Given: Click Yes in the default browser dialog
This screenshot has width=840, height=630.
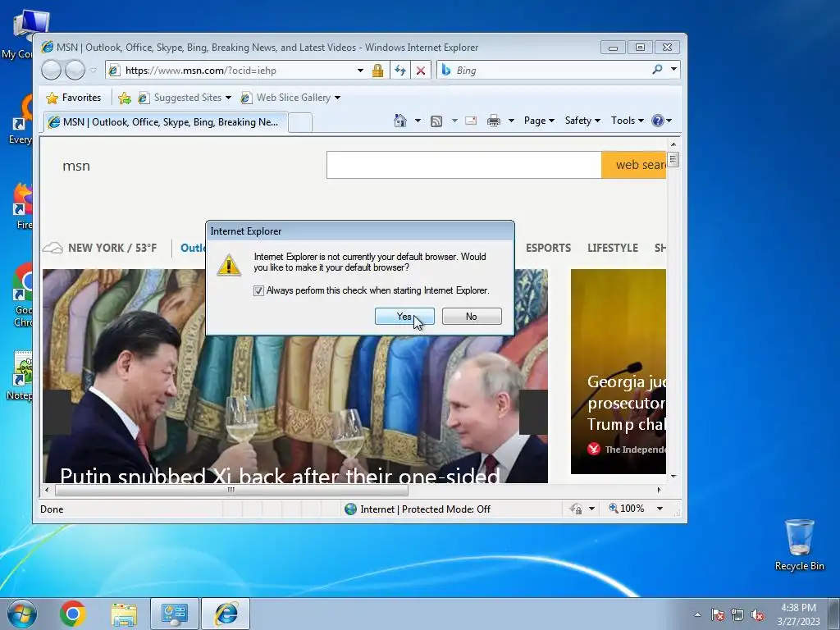Looking at the screenshot, I should point(404,317).
